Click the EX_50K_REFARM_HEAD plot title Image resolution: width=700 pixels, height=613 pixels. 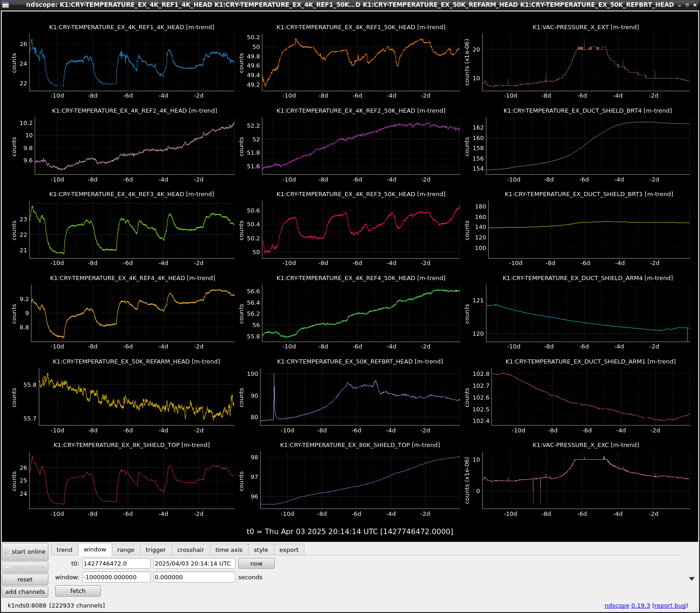136,362
